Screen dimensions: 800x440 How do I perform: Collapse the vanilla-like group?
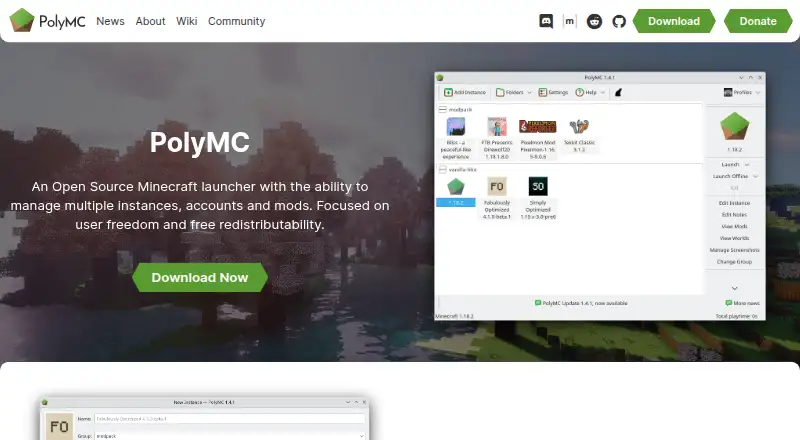(x=443, y=169)
